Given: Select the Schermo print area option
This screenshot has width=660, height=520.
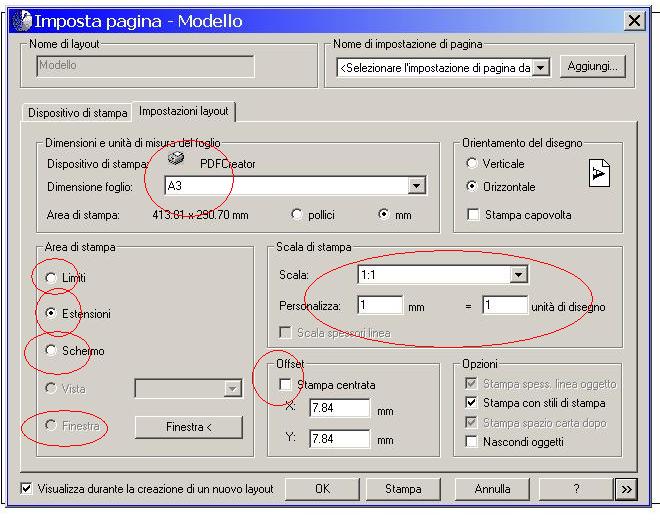Looking at the screenshot, I should (x=53, y=351).
